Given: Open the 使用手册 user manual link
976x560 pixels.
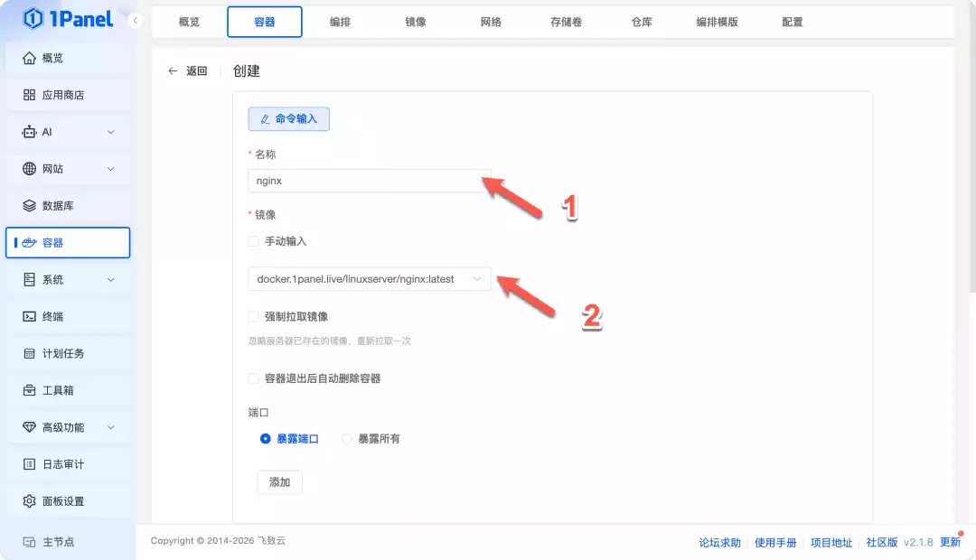Looking at the screenshot, I should (x=775, y=542).
